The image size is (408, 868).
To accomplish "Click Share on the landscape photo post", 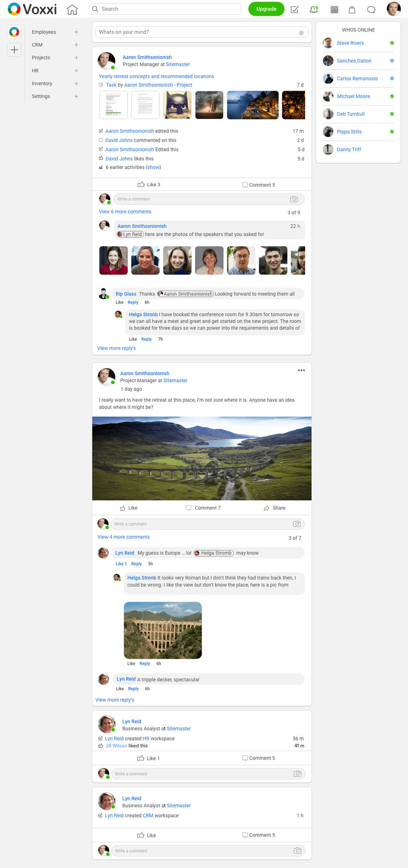I will [274, 508].
